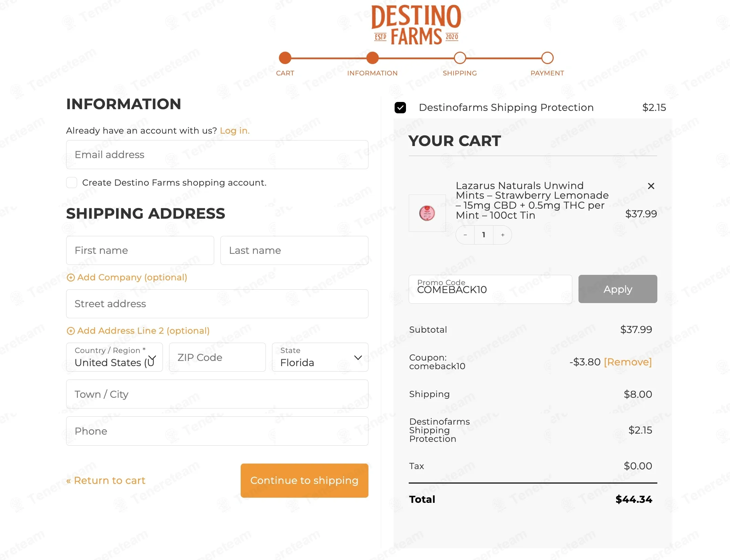
Task: Click the Add Address Line 2 plus icon
Action: [71, 331]
